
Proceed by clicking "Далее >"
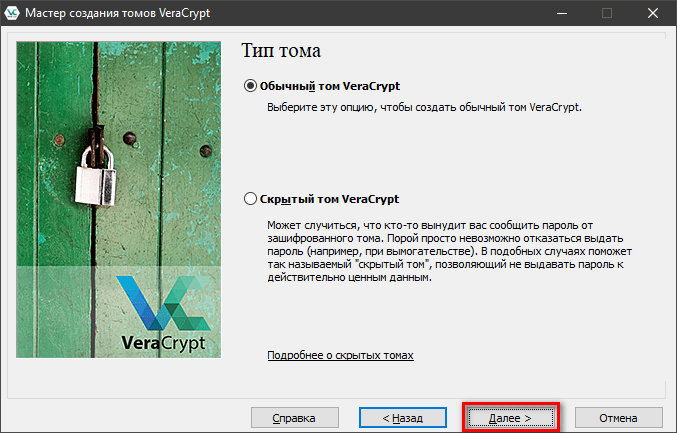tap(509, 415)
